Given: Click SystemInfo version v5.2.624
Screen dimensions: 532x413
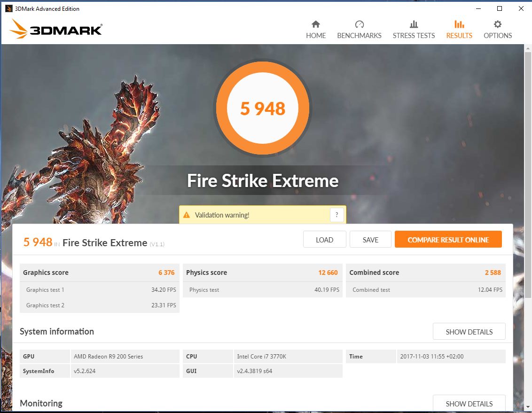Looking at the screenshot, I should click(x=85, y=371).
